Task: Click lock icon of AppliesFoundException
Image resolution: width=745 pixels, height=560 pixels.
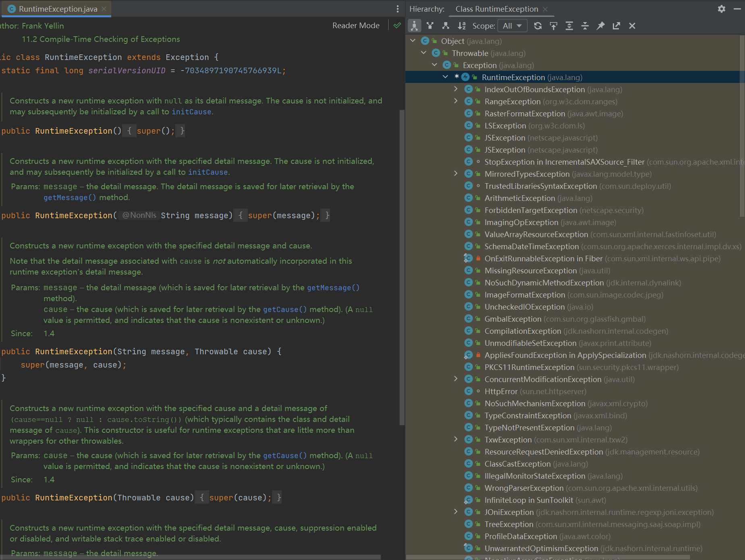Action: click(x=478, y=355)
